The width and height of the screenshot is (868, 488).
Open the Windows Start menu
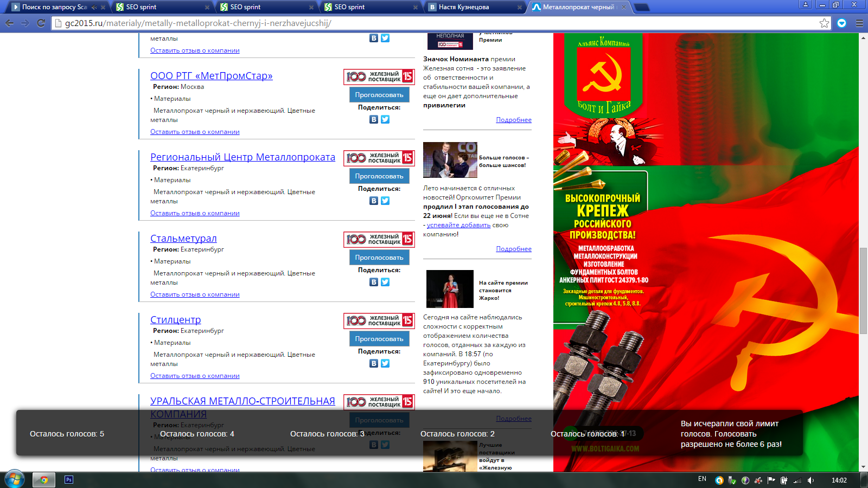pyautogui.click(x=15, y=479)
